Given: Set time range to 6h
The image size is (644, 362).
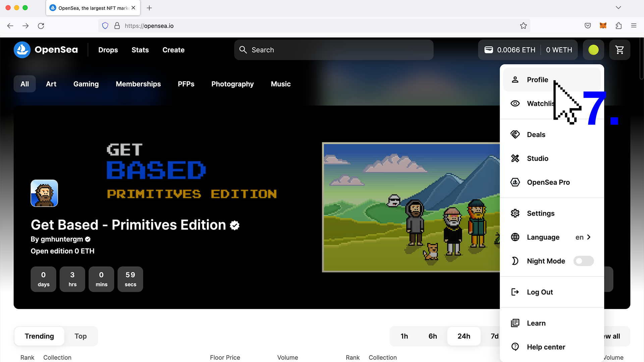Looking at the screenshot, I should coord(433,336).
